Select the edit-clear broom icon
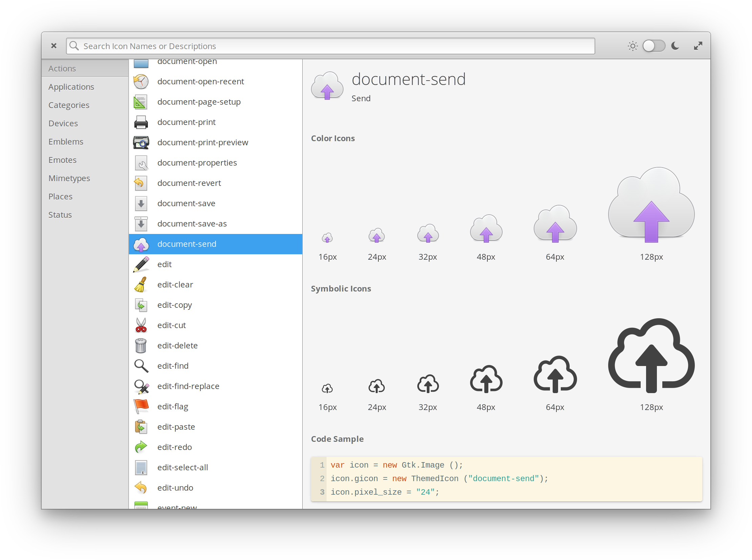 click(141, 284)
